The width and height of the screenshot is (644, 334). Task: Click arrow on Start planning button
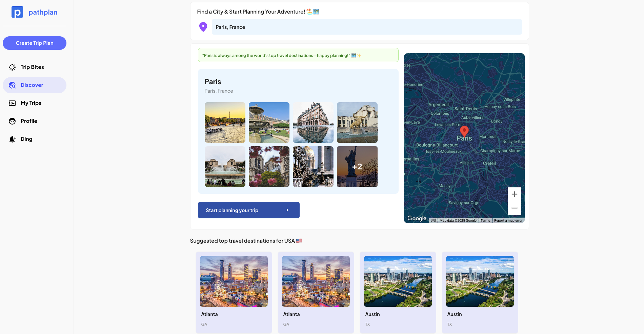click(287, 210)
